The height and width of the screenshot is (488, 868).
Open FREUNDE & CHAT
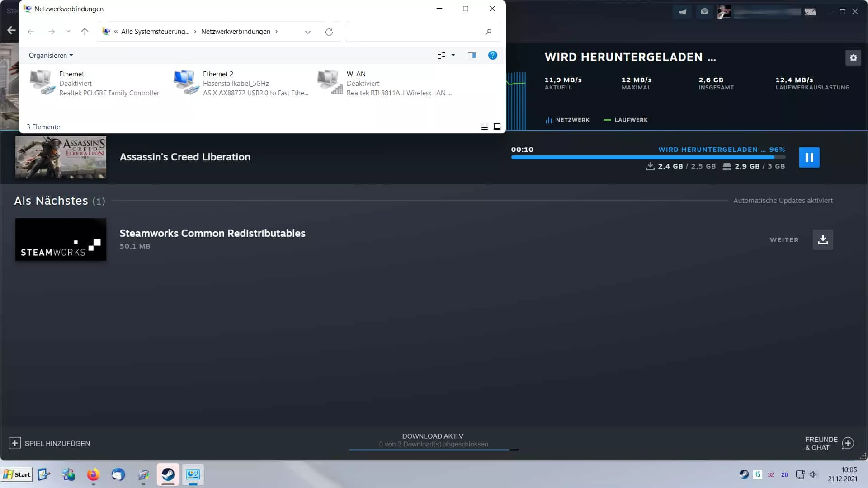829,443
